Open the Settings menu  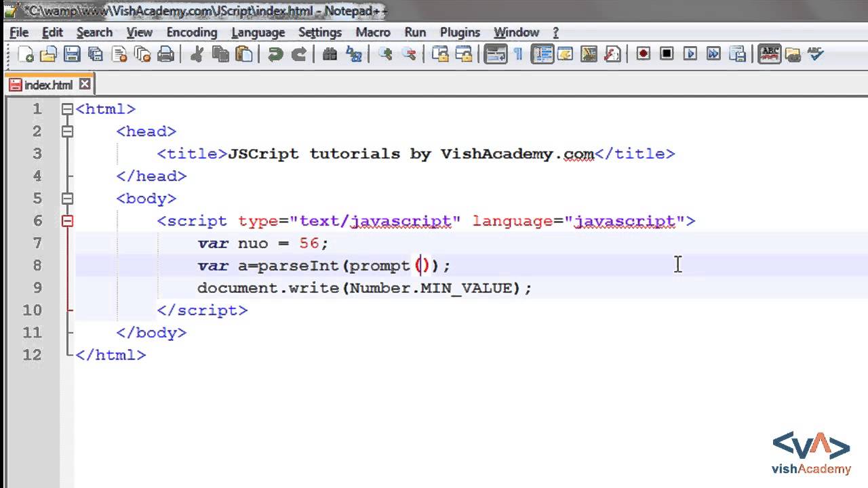(x=320, y=32)
